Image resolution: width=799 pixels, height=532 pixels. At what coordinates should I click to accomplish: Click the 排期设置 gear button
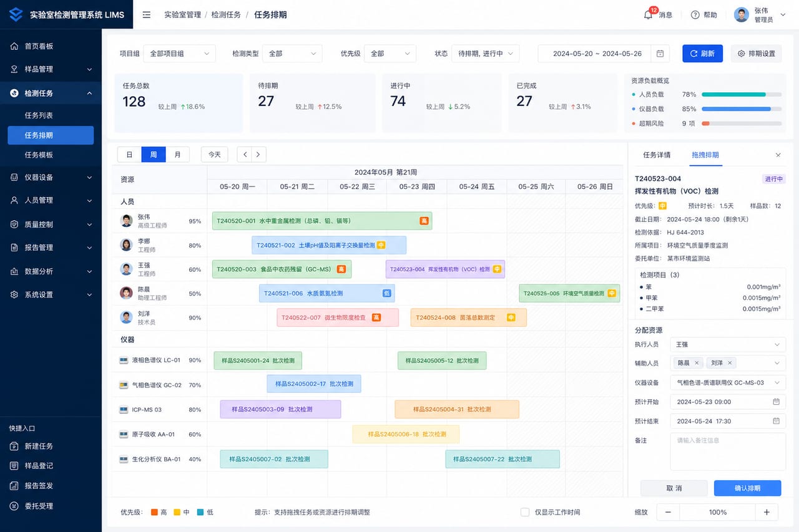click(757, 54)
